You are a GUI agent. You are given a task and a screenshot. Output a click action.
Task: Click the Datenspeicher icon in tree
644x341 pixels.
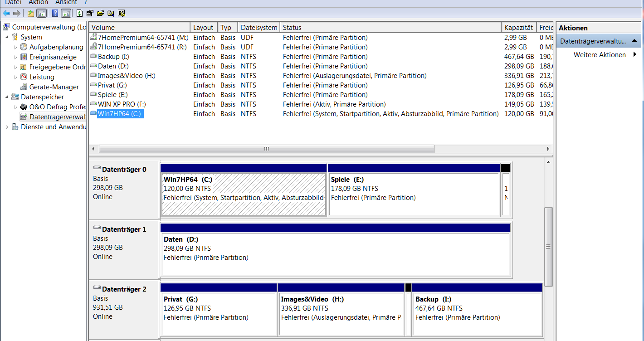15,97
